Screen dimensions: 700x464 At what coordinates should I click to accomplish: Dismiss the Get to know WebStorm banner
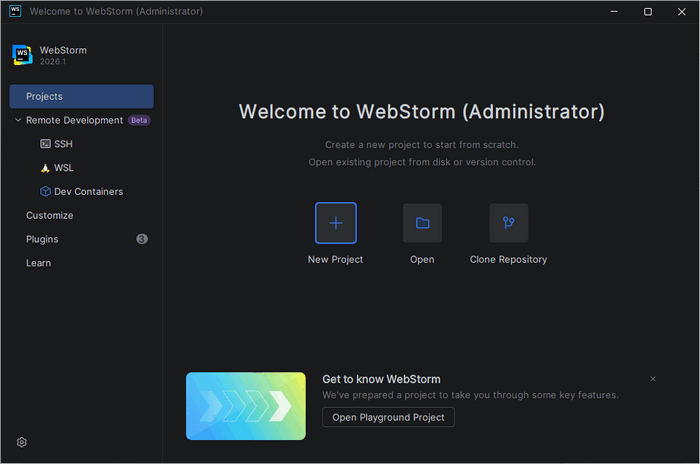click(653, 379)
